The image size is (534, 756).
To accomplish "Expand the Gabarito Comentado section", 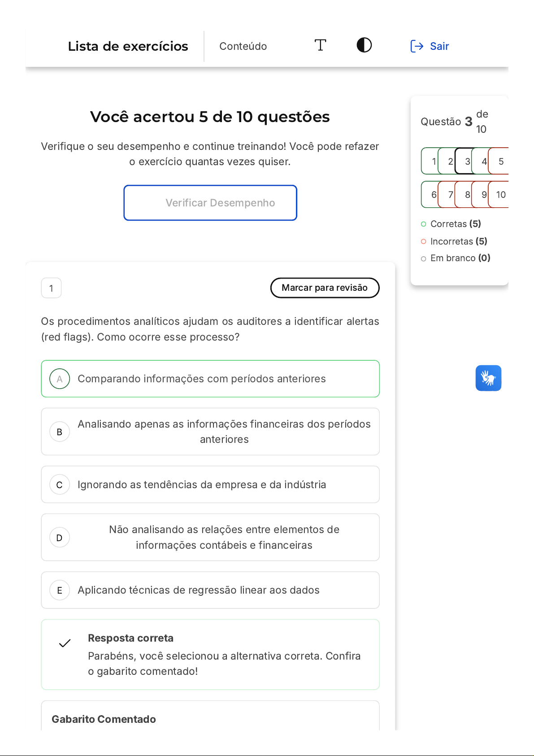I will tap(104, 719).
